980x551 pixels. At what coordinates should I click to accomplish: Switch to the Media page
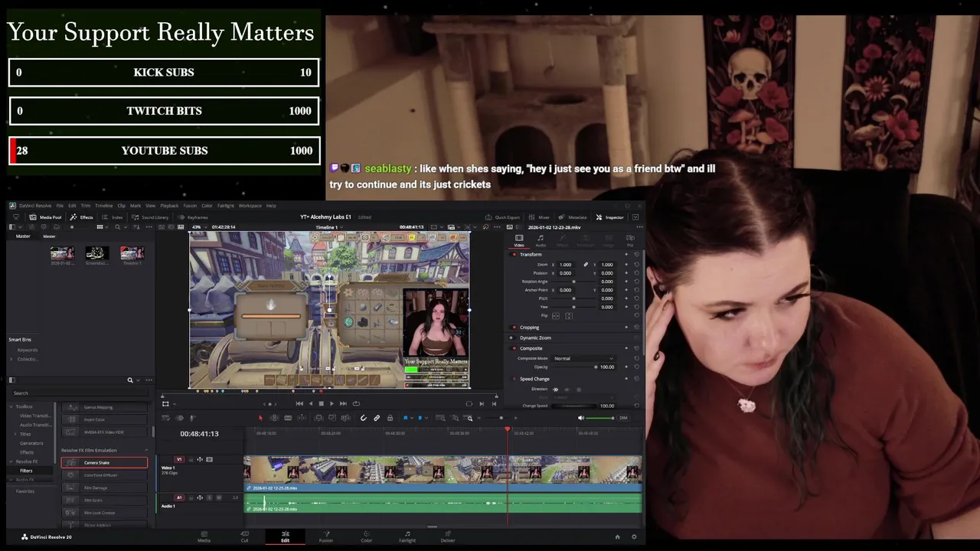[204, 536]
